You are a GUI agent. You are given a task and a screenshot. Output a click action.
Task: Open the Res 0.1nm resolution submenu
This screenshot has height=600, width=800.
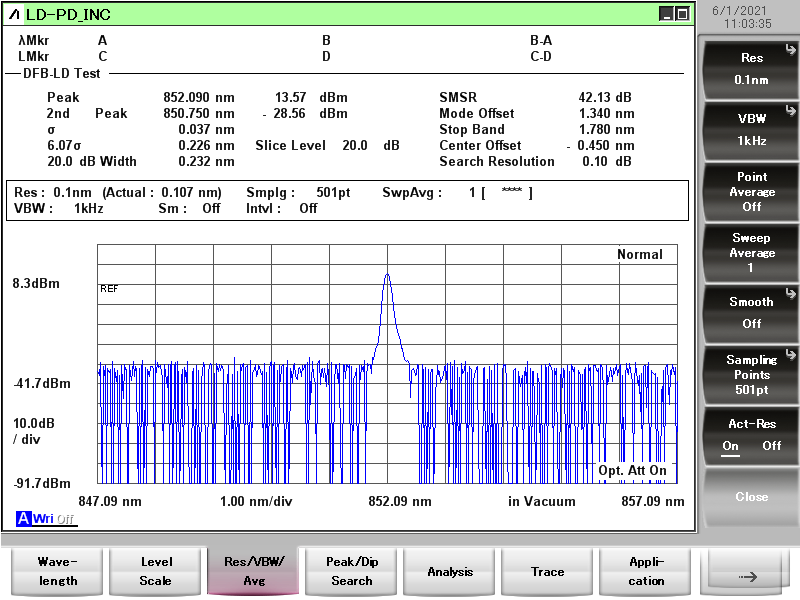coord(751,68)
